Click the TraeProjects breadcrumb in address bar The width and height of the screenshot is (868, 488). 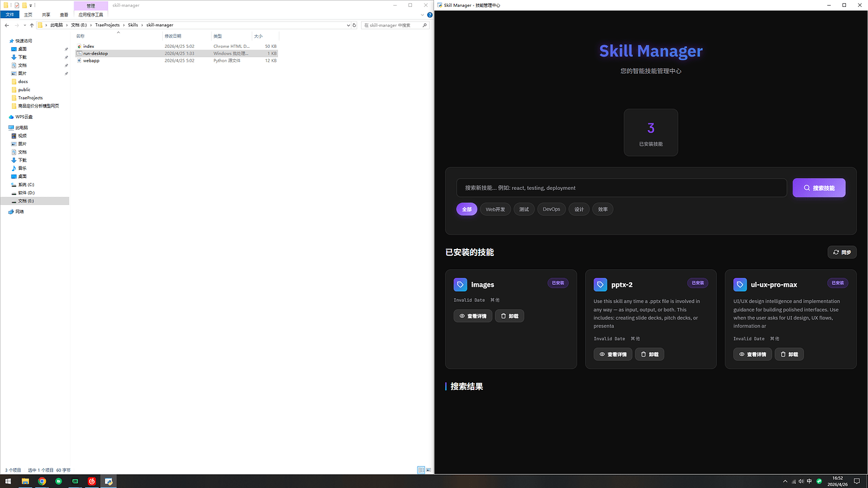click(107, 25)
